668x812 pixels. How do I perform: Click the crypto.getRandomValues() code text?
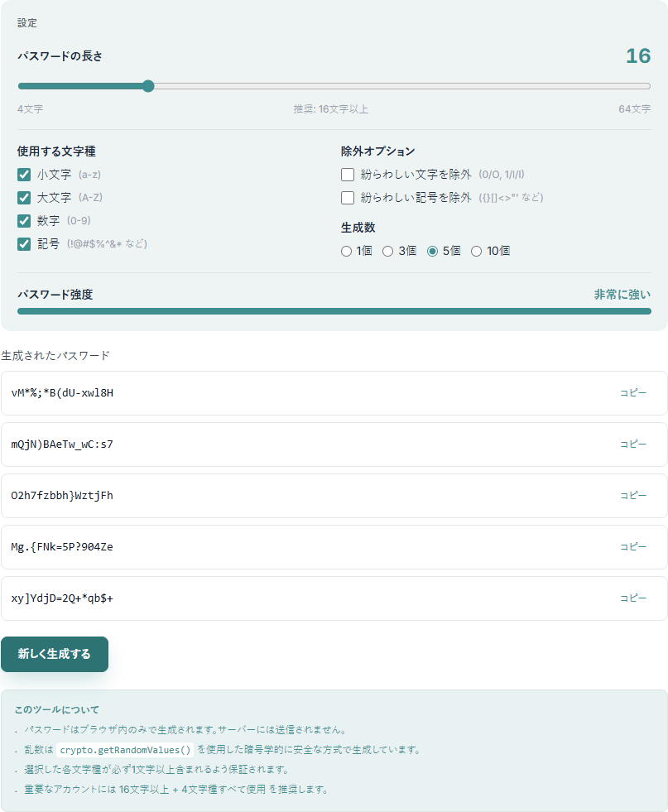pos(125,750)
